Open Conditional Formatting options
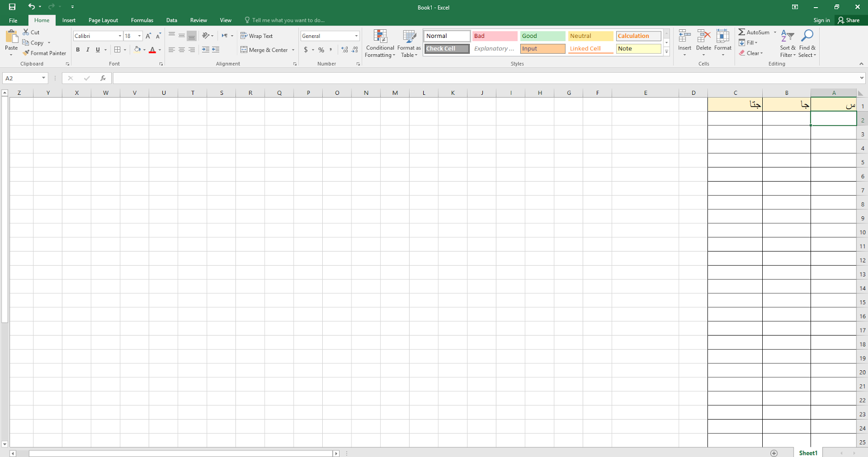The width and height of the screenshot is (868, 457). tap(380, 43)
